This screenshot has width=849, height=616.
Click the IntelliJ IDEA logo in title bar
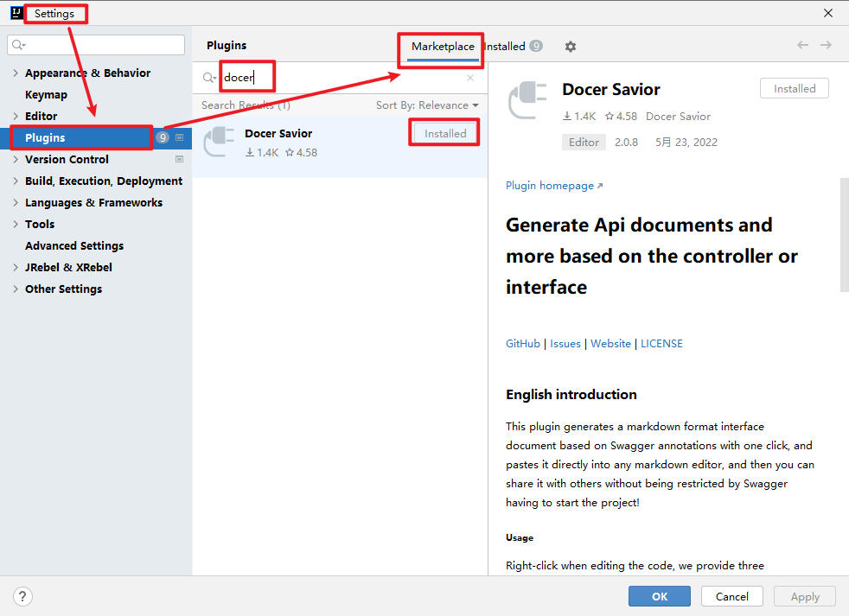tap(16, 13)
